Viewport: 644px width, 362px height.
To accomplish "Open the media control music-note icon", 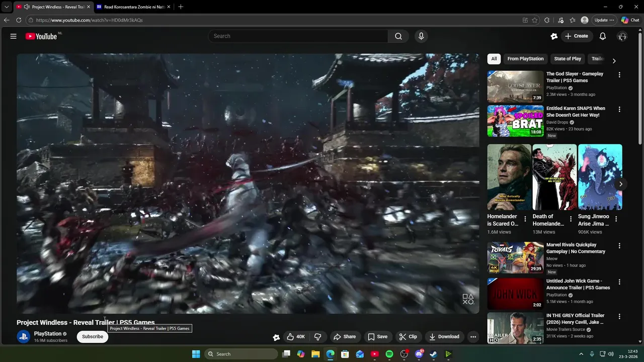I will click(560, 20).
